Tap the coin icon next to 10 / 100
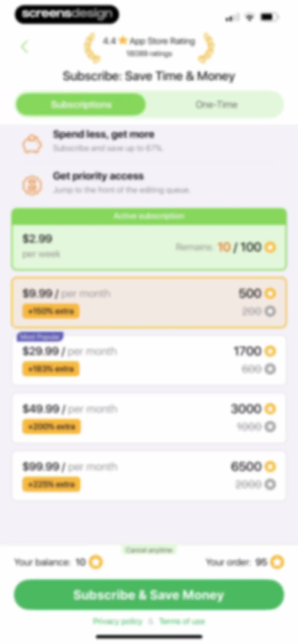This screenshot has height=644, width=298. click(270, 247)
